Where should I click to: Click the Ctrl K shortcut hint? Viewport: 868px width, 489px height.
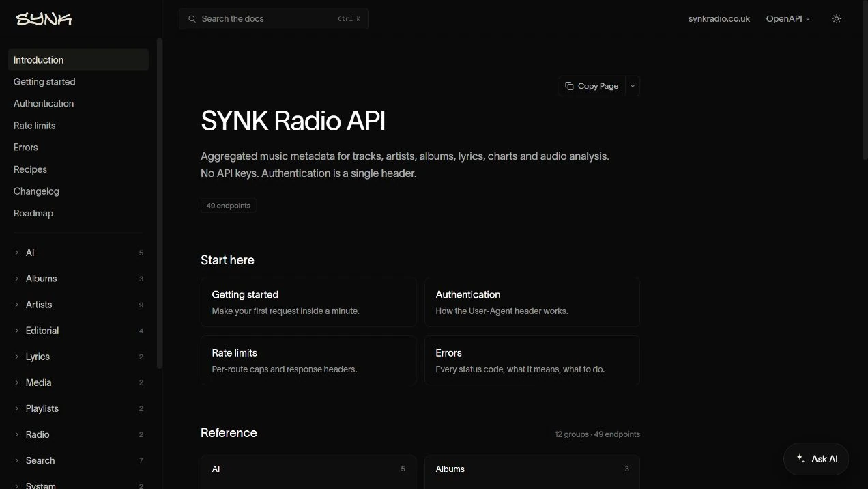tap(349, 19)
